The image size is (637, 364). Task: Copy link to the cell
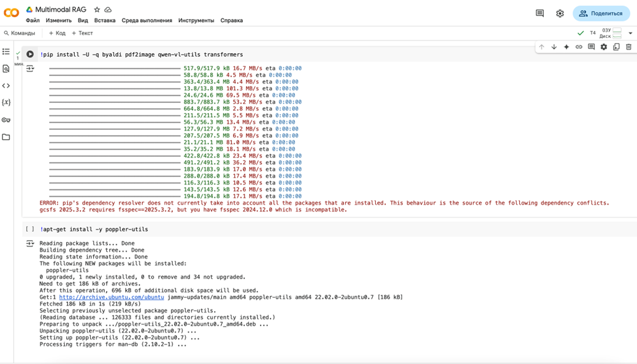click(579, 47)
